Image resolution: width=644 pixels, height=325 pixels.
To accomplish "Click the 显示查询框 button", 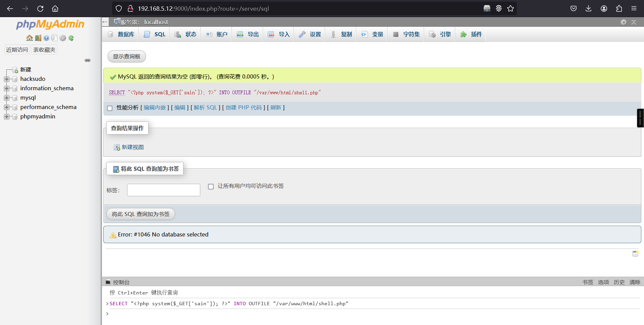I will tap(127, 56).
